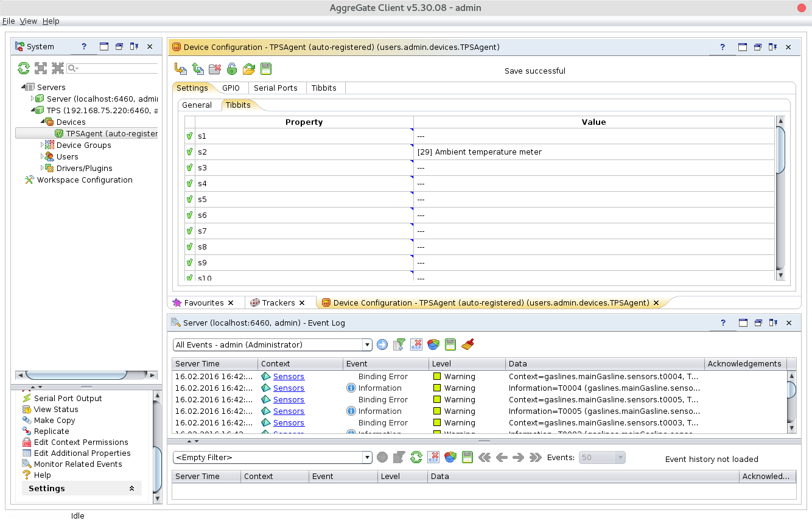
Task: Click the Level column header in Event Log
Action: click(x=467, y=364)
